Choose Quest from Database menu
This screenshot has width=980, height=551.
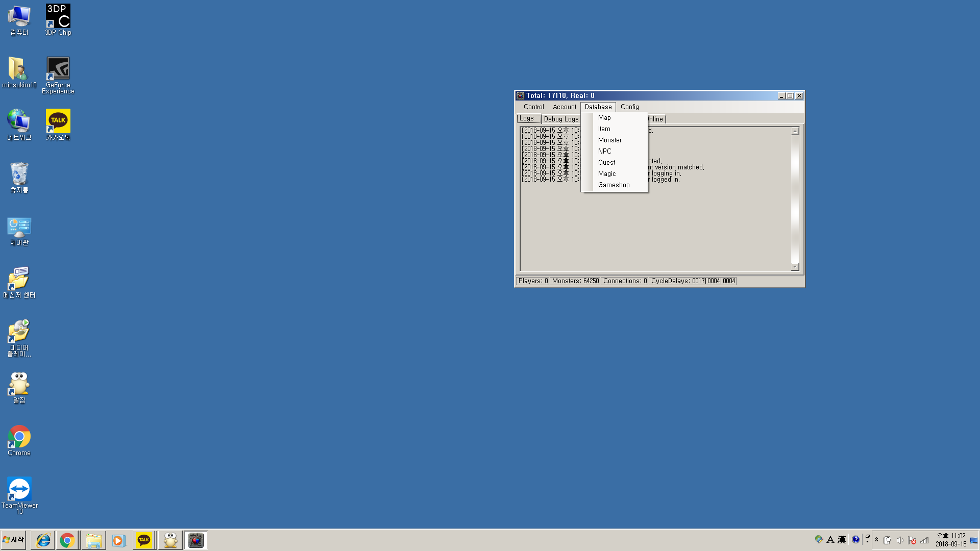615,163
